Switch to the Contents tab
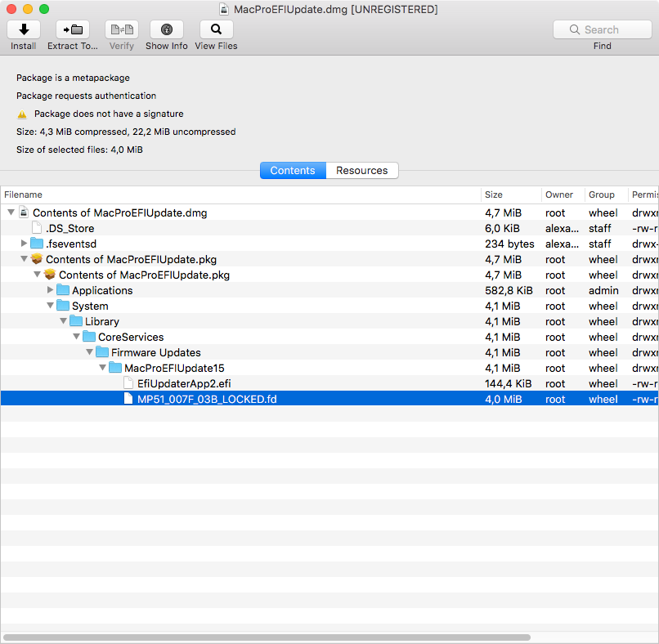The width and height of the screenshot is (659, 644). point(293,171)
